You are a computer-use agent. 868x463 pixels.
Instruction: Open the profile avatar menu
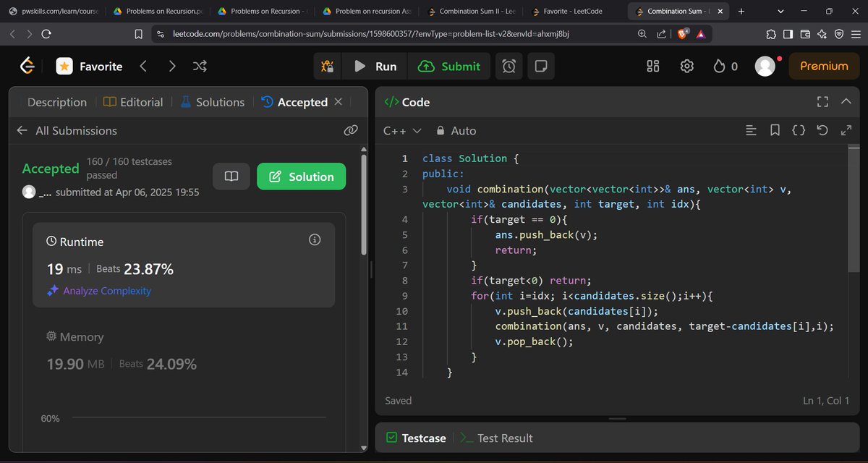[x=765, y=67]
